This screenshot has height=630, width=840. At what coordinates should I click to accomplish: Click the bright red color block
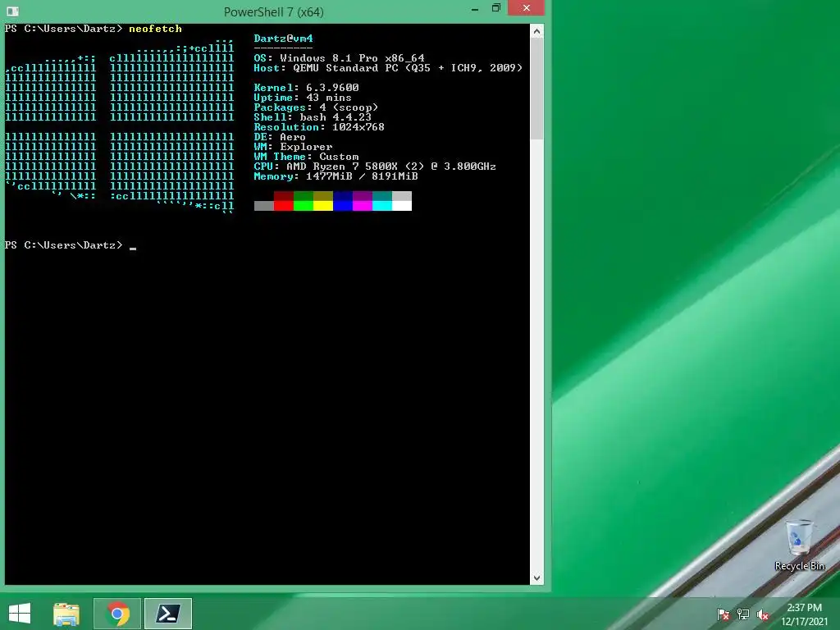click(x=283, y=206)
